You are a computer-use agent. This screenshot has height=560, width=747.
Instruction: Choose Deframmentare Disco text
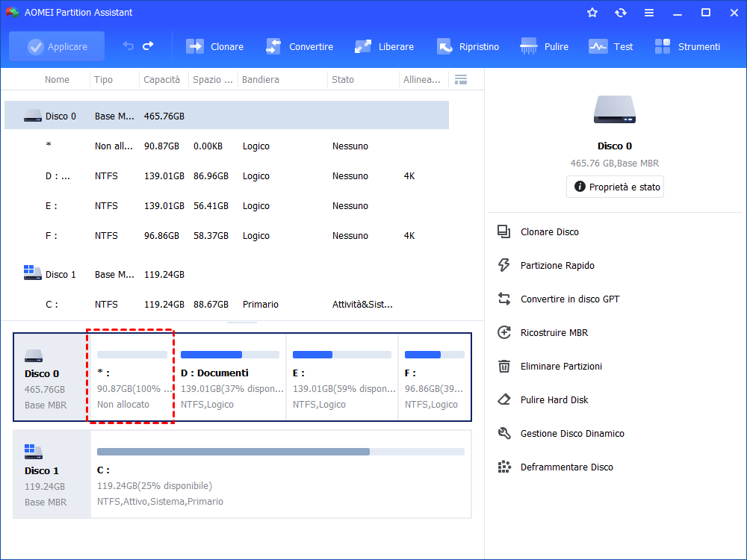(x=566, y=467)
